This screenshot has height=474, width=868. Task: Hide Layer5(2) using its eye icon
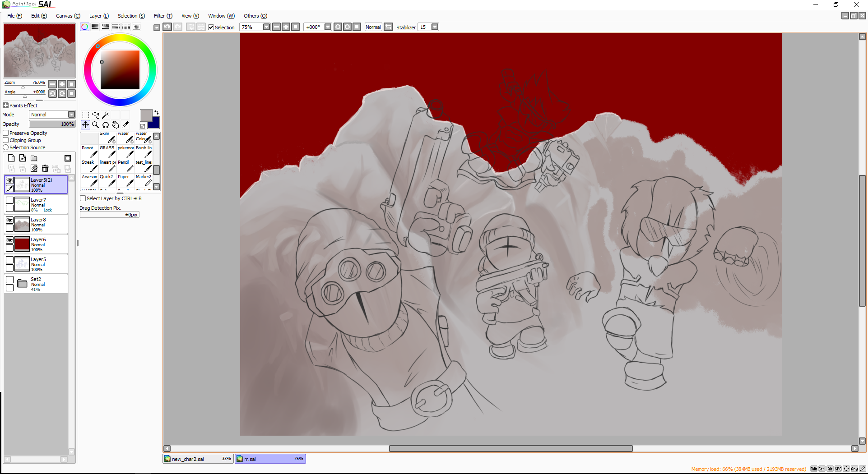coord(9,180)
